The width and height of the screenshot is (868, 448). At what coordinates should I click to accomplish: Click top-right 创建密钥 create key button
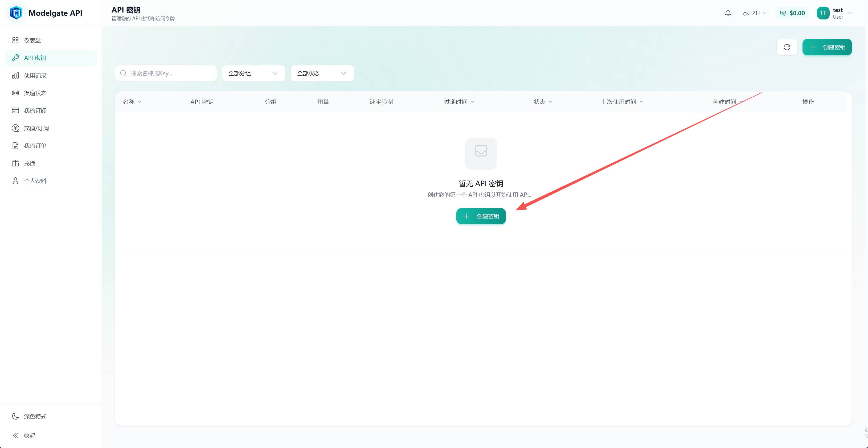(827, 47)
